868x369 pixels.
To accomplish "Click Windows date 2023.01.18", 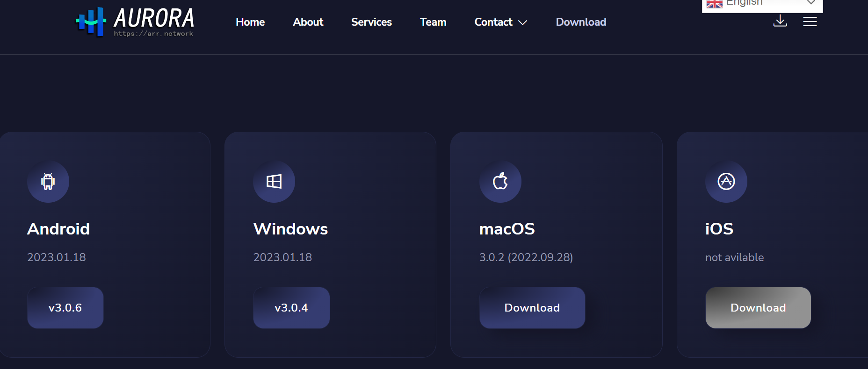I will [282, 257].
